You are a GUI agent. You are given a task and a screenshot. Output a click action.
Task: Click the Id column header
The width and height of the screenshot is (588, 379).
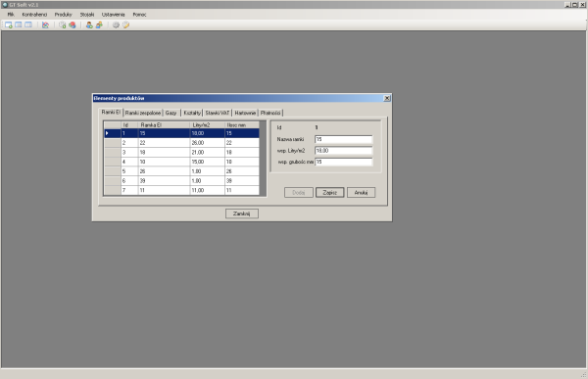coord(129,125)
